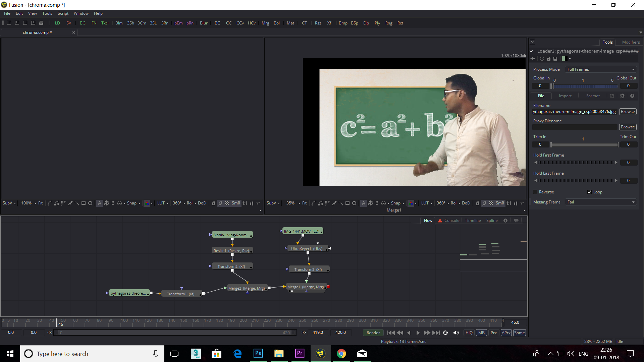This screenshot has height=362, width=644.
Task: Click the rectangle mask icon in the left viewer toolbar
Action: (x=84, y=203)
